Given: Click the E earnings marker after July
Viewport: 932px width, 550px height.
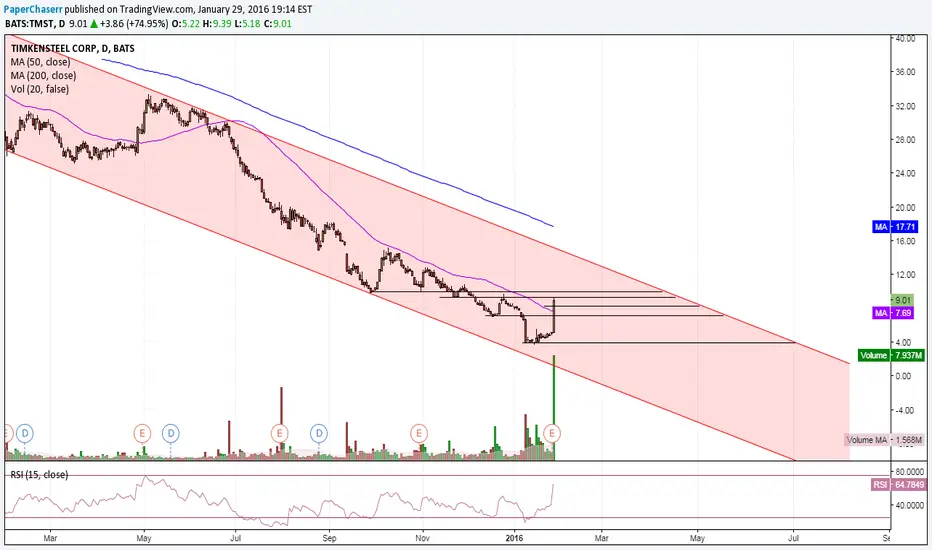Looking at the screenshot, I should (x=279, y=433).
